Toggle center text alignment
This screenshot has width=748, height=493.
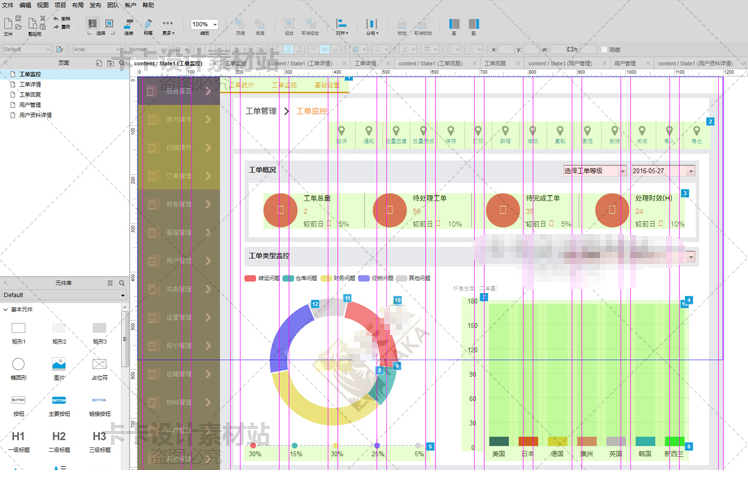pos(288,49)
